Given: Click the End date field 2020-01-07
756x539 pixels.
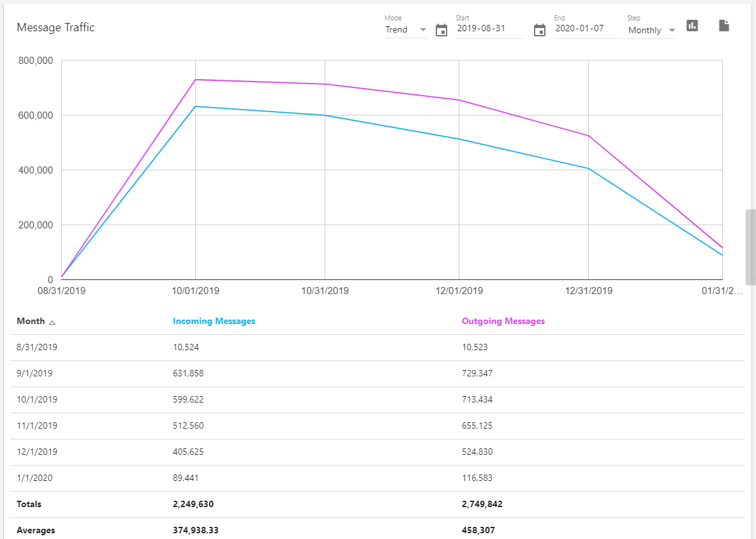Looking at the screenshot, I should point(588,29).
